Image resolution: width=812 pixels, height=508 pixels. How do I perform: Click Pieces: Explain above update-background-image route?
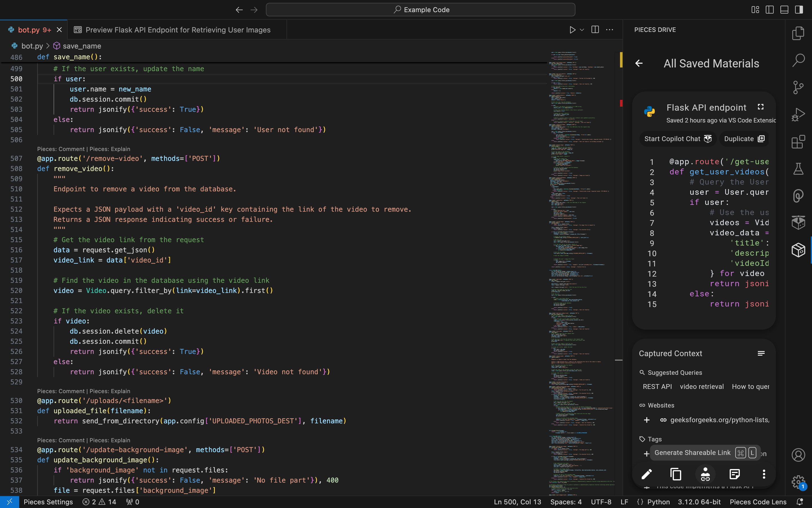[110, 440]
